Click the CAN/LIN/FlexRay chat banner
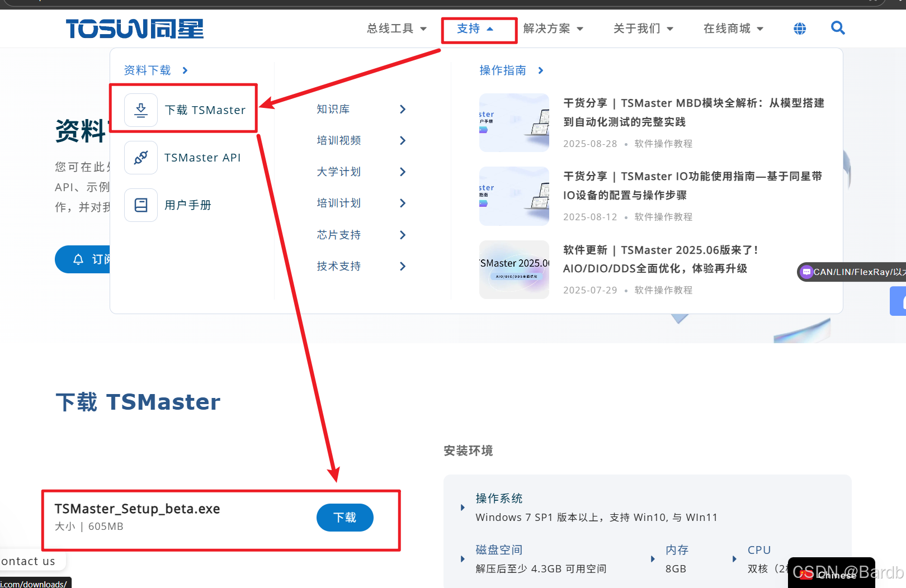This screenshot has height=588, width=906. point(852,272)
